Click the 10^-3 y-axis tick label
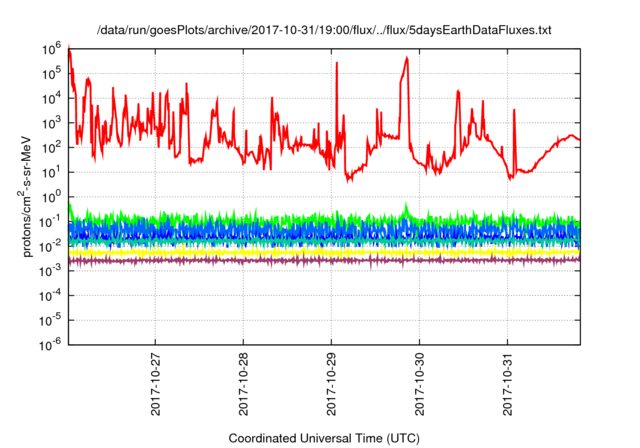Screen dimensions: 640x448 [50, 271]
